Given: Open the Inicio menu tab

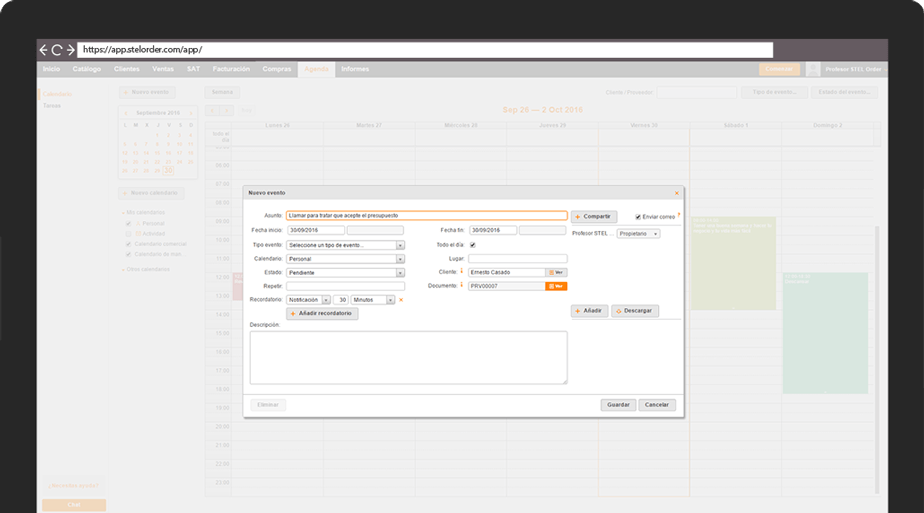Looking at the screenshot, I should (x=51, y=69).
